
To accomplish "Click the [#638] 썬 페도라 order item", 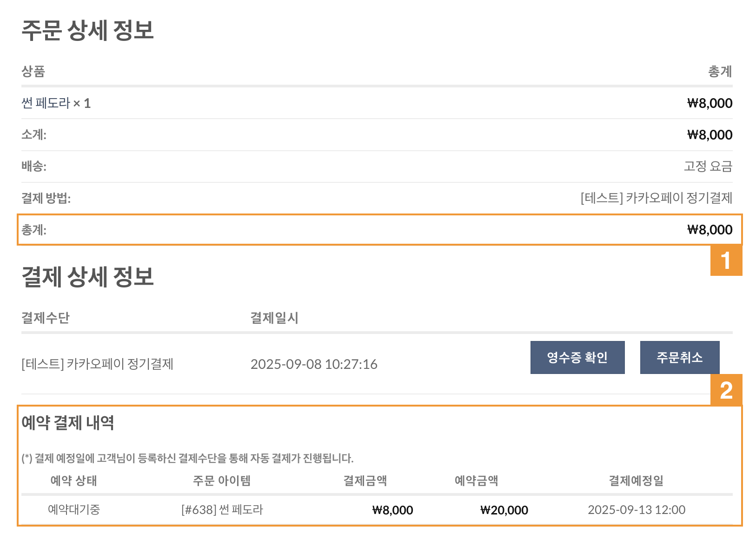I will 222,510.
